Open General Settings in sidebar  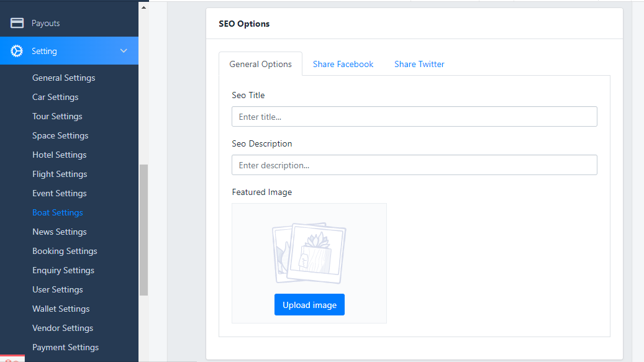63,78
